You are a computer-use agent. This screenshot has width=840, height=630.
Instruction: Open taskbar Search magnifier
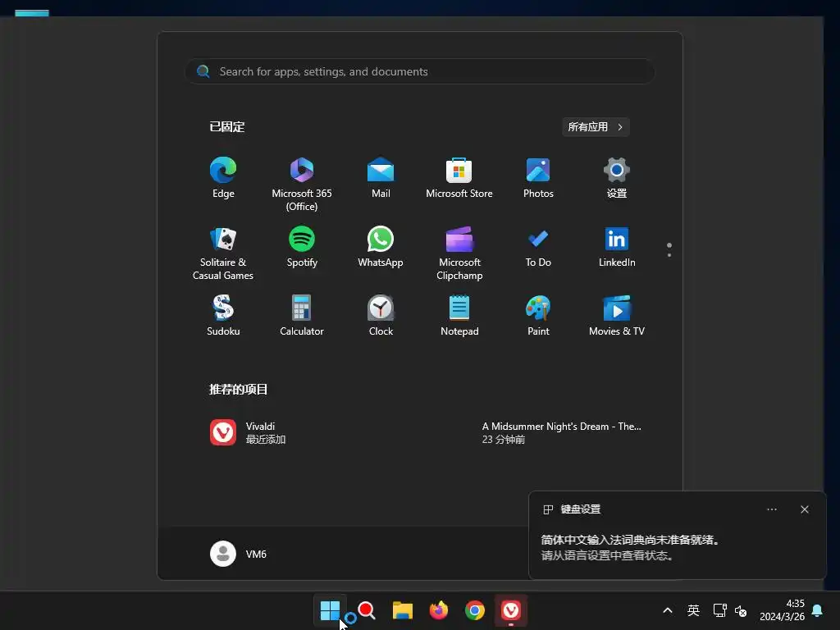point(367,610)
